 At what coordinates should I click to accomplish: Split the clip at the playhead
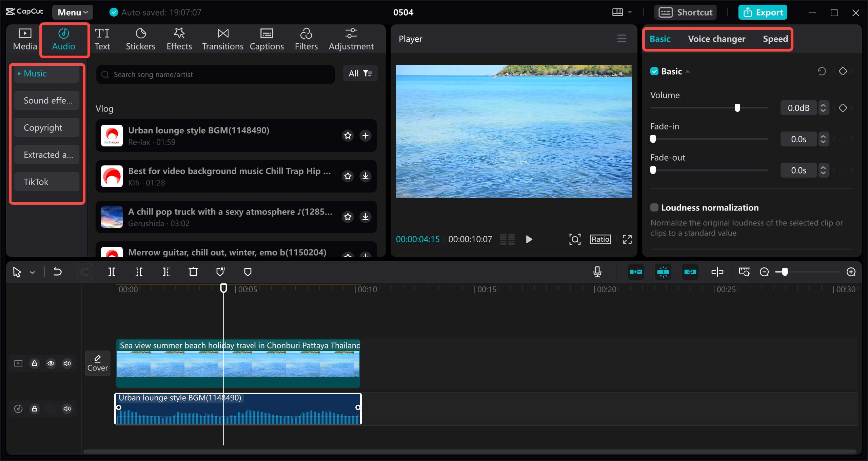click(x=112, y=272)
